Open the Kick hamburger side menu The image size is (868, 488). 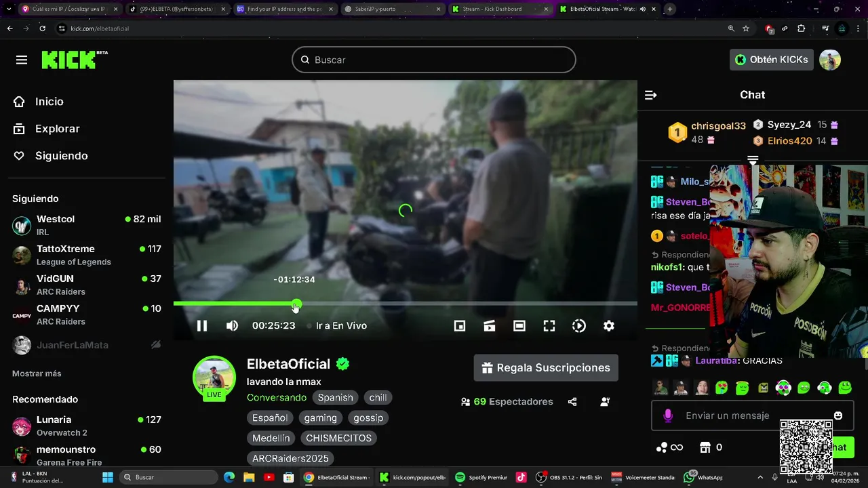tap(22, 60)
